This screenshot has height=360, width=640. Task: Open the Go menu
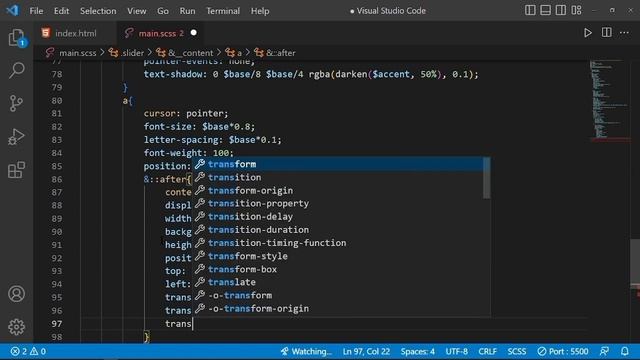point(162,11)
